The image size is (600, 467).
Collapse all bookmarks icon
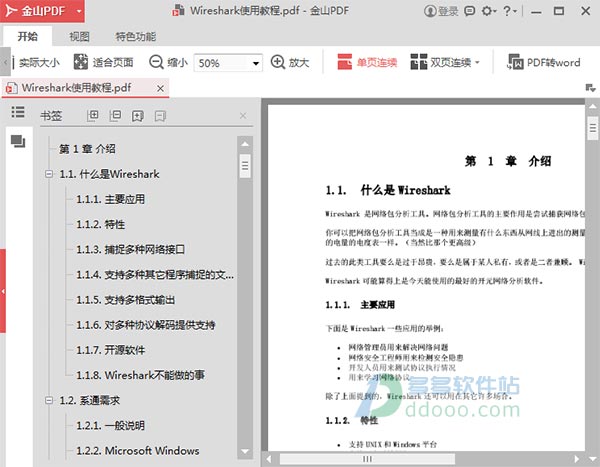pyautogui.click(x=115, y=116)
